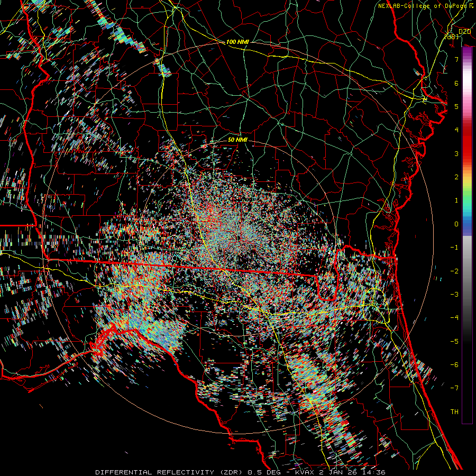This screenshot has width=476, height=476.
Task: Click the "-4" value on color scale
Action: coord(454,318)
